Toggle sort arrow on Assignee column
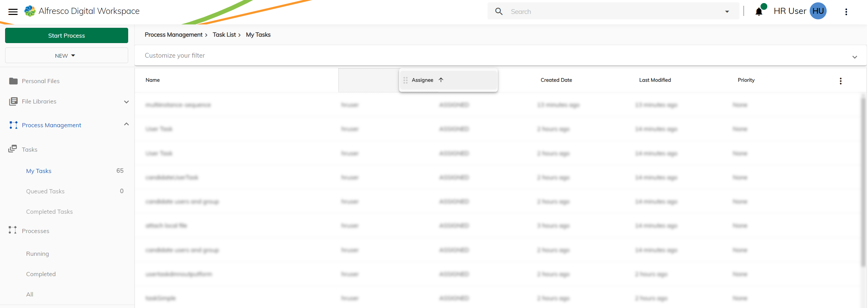This screenshot has height=308, width=868. 441,80
